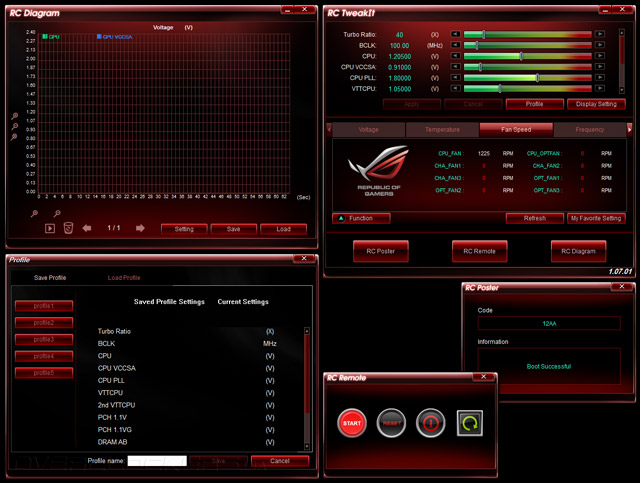This screenshot has width=640, height=483.
Task: Click the CPU_FAN 1225 RPM value
Action: [484, 154]
